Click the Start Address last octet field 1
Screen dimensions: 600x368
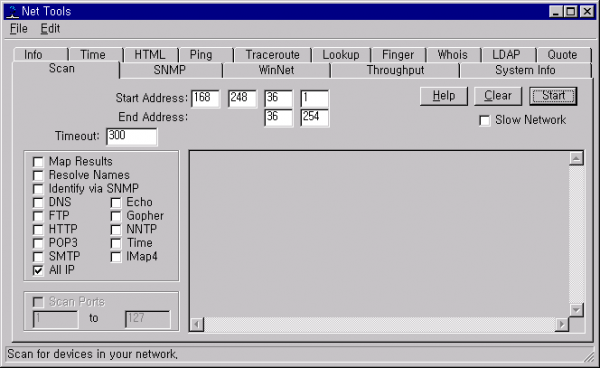pyautogui.click(x=315, y=99)
